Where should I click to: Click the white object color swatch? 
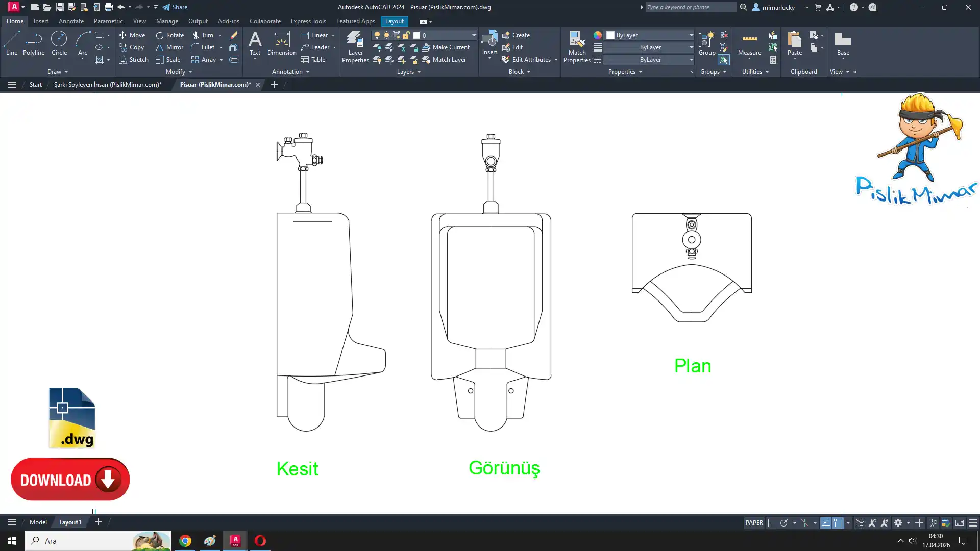coord(610,35)
